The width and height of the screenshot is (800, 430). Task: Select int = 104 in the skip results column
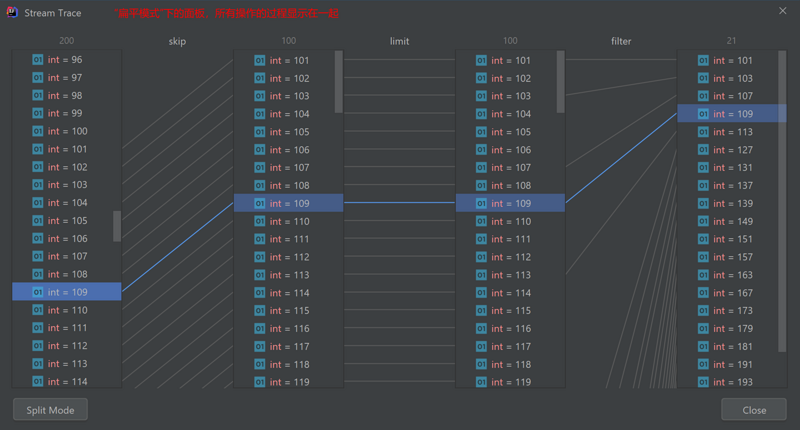coord(288,114)
